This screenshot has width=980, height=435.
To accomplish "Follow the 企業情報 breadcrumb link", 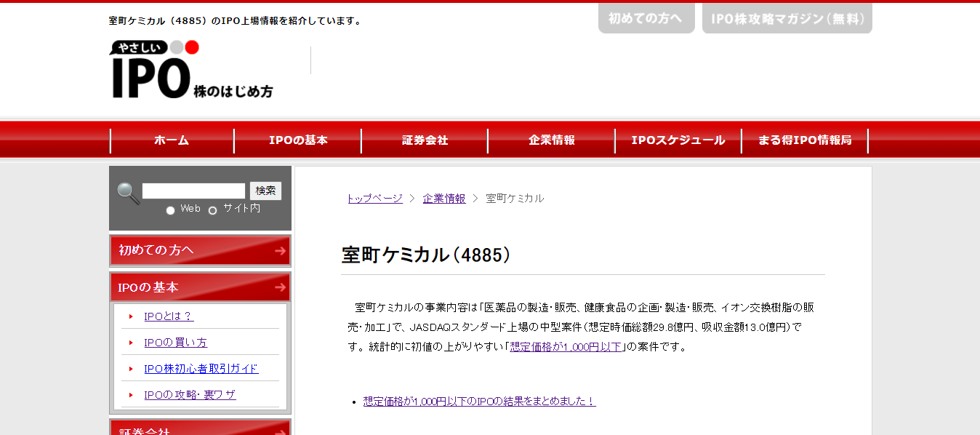I will click(444, 199).
